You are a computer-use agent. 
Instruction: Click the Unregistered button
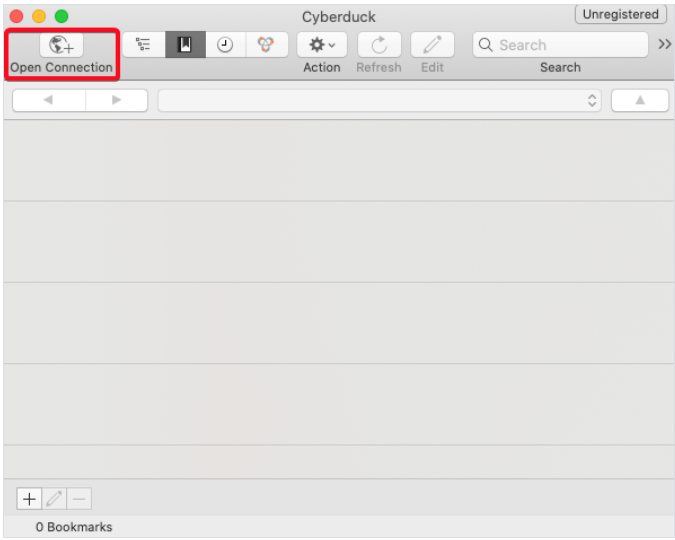620,14
